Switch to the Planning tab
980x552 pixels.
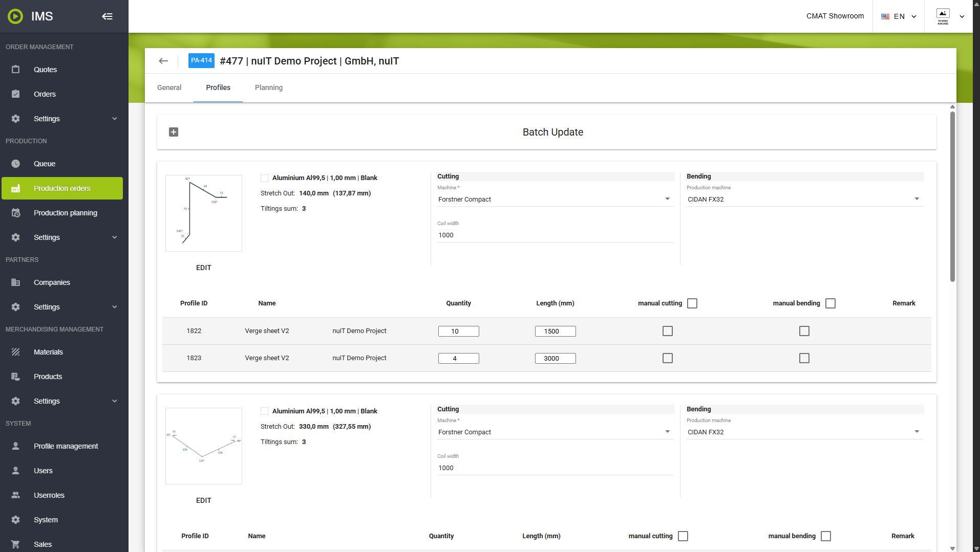click(269, 87)
